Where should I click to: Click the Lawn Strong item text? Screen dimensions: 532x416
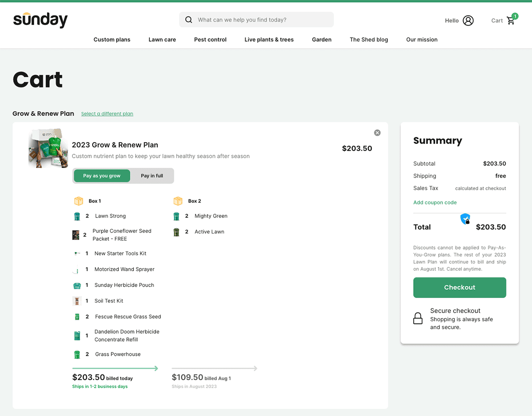[x=110, y=216]
